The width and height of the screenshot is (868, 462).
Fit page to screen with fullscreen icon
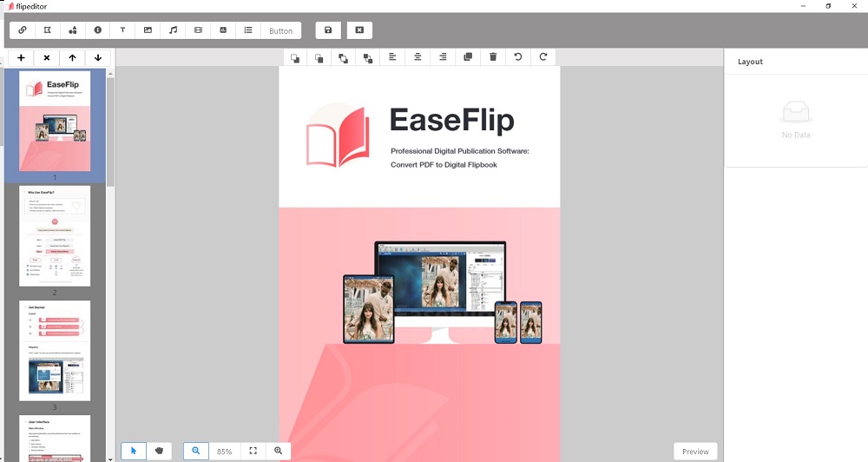coord(253,451)
